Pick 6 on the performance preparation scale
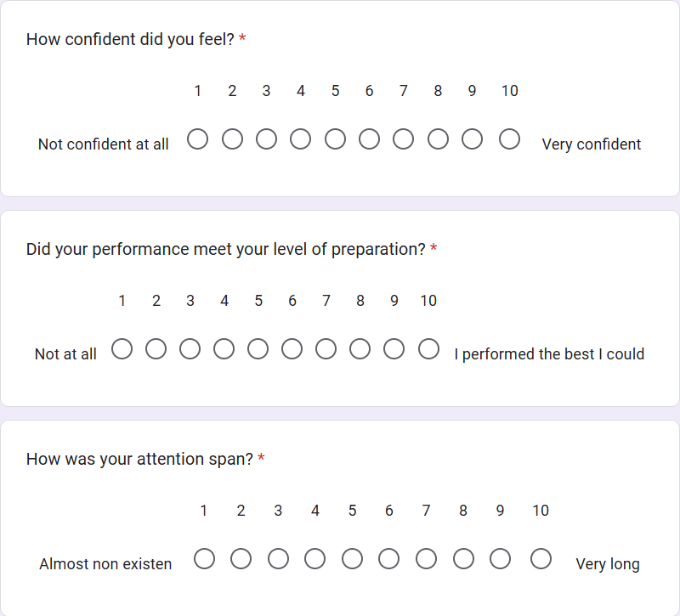Image resolution: width=680 pixels, height=616 pixels. [292, 349]
